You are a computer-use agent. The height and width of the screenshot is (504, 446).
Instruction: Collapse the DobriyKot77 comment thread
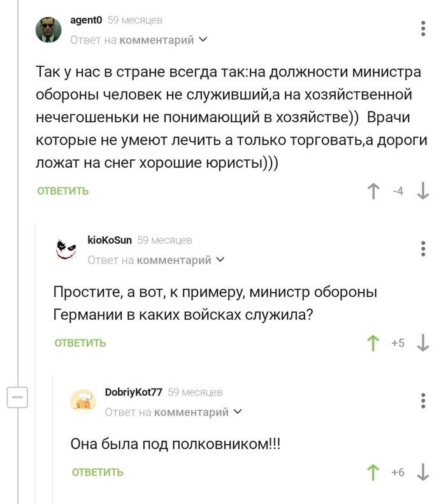point(17,397)
